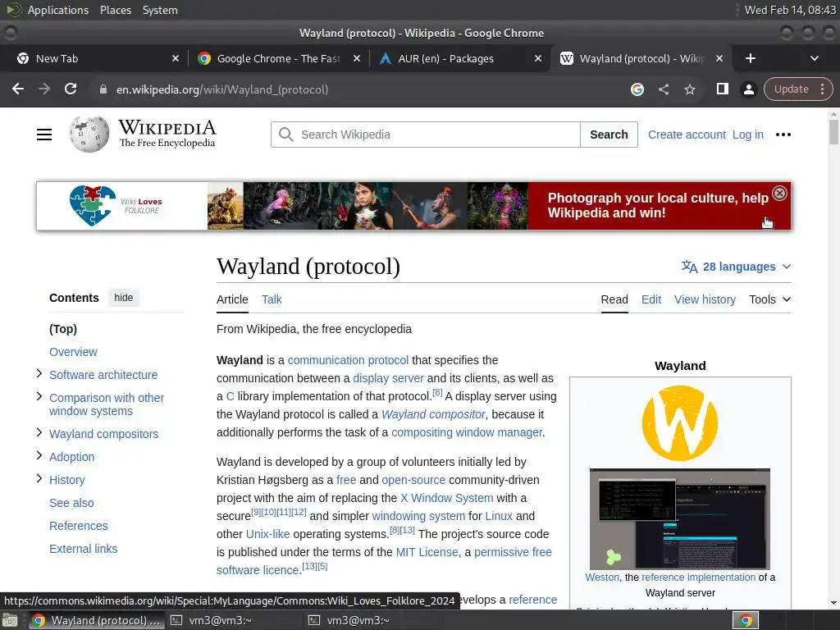Expand the Adoption section chevron
Image resolution: width=840 pixels, height=630 pixels.
coord(39,454)
